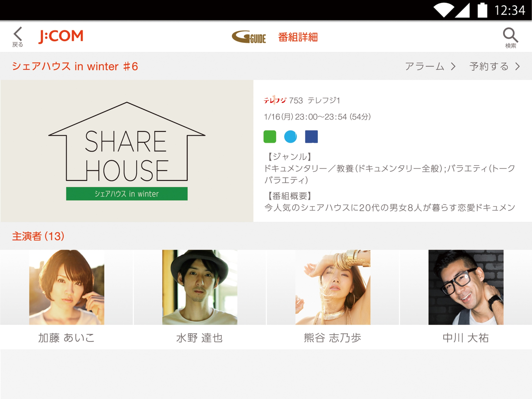This screenshot has height=399, width=532.
Task: Select the blue circle indicator
Action: pyautogui.click(x=290, y=137)
